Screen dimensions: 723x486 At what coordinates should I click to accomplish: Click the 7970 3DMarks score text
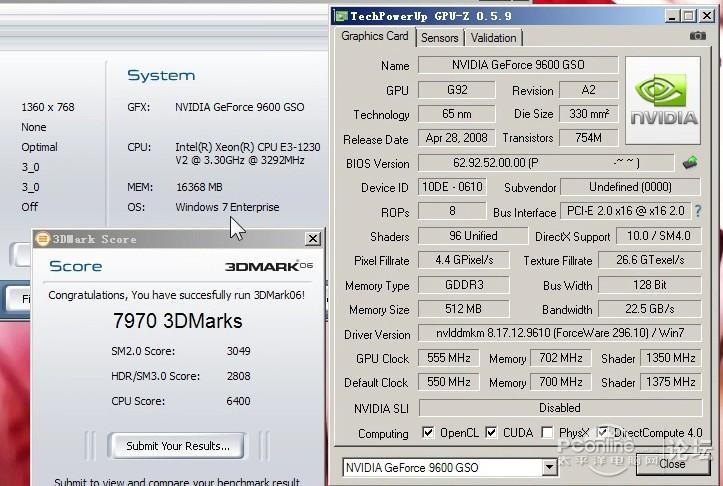coord(178,321)
